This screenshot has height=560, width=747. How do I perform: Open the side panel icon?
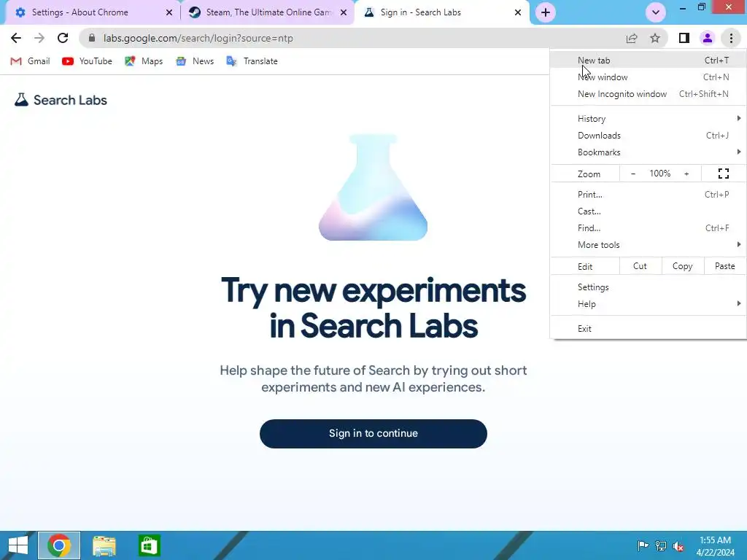coord(684,38)
